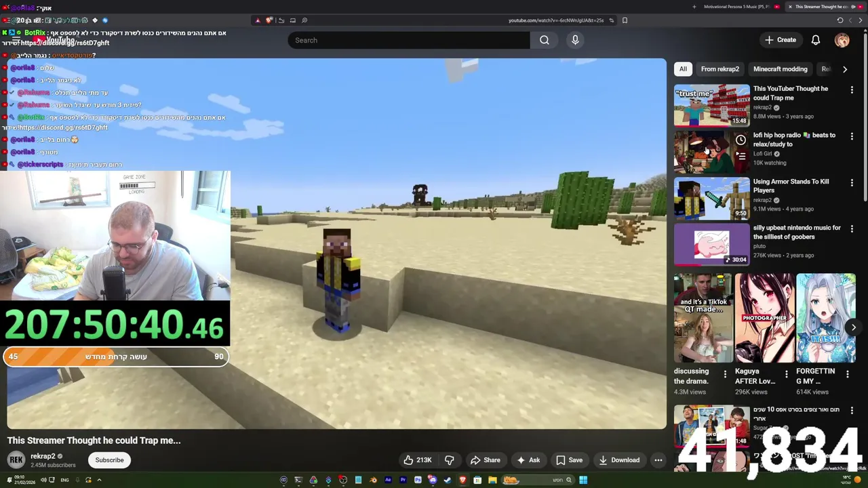Switch the ENG input language
The width and height of the screenshot is (868, 488).
point(64,480)
